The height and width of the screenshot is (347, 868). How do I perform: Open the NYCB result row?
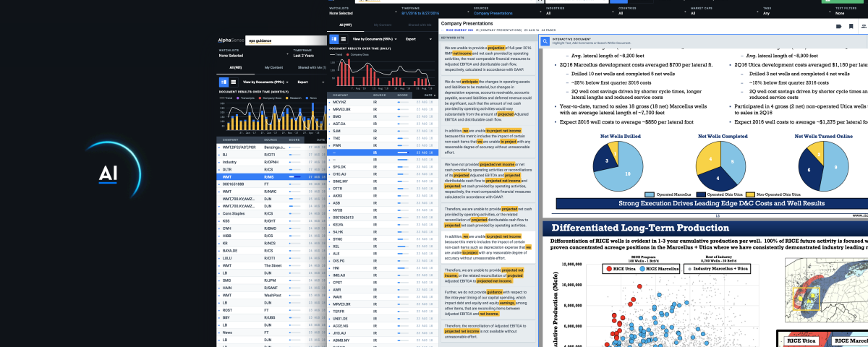[x=383, y=210]
